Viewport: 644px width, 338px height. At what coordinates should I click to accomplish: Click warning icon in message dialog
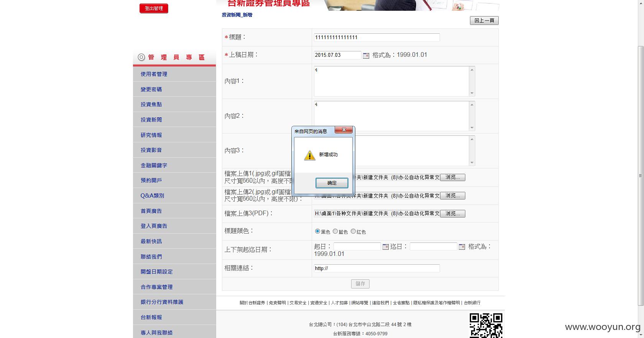310,155
